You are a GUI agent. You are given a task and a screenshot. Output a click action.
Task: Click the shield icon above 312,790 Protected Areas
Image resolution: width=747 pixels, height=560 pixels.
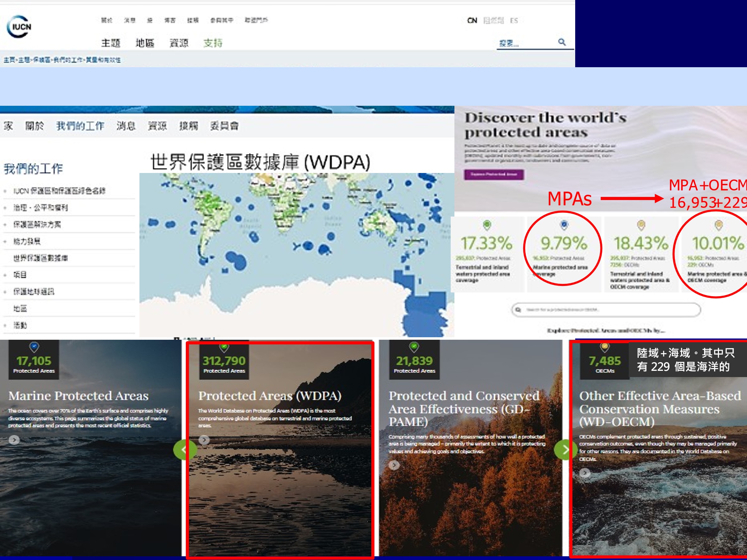tap(224, 347)
